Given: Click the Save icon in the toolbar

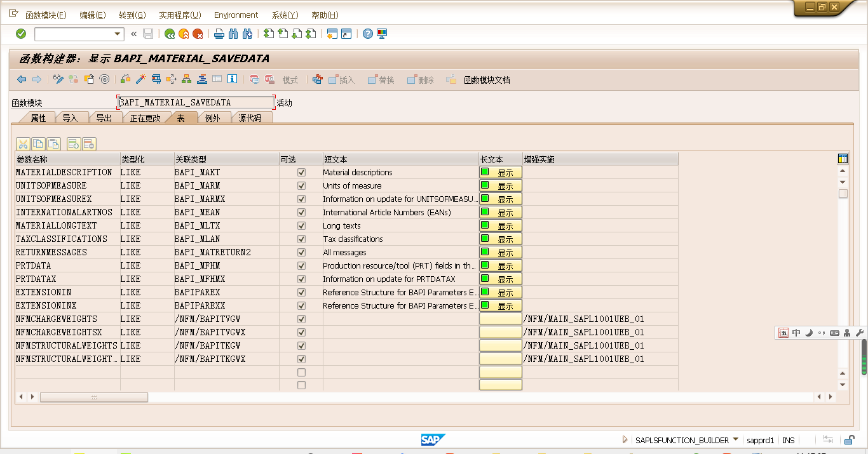Looking at the screenshot, I should (x=148, y=33).
